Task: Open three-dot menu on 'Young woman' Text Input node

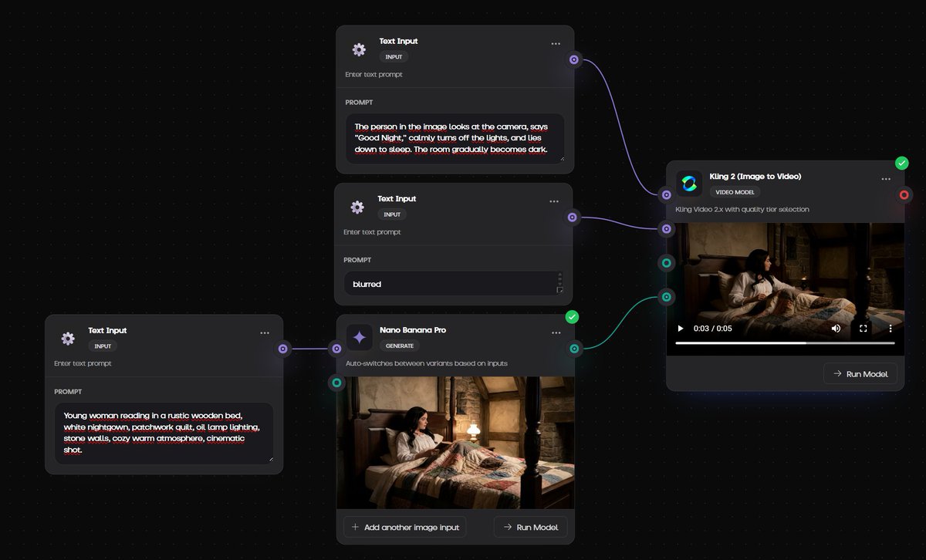Action: click(x=265, y=333)
